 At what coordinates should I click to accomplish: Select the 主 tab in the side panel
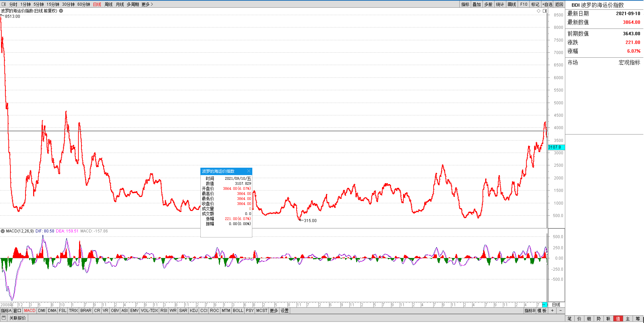(628, 319)
